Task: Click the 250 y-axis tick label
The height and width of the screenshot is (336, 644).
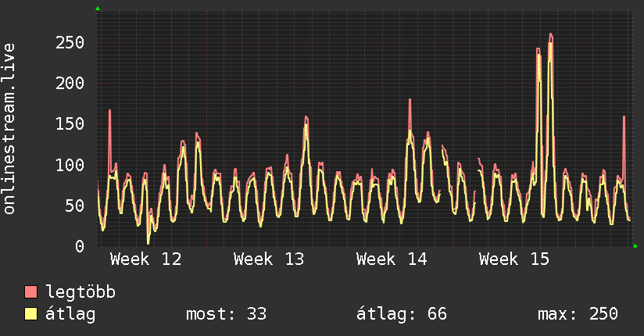Action: (70, 43)
